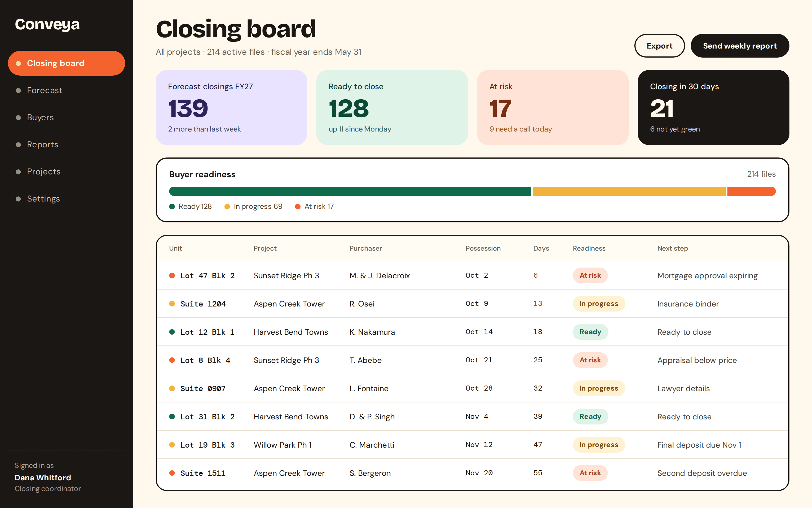Click status dot for Lot 12 Blk 1

(x=172, y=332)
